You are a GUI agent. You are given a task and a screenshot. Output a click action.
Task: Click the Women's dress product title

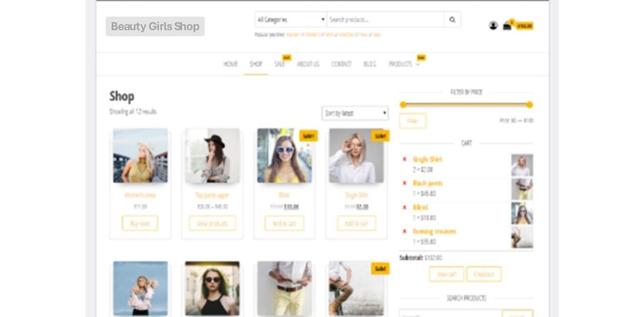tap(140, 195)
